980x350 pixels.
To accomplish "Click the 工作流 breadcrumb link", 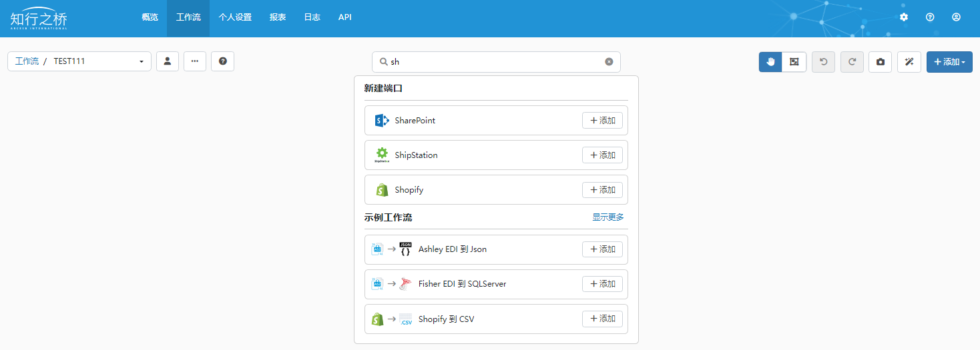I will [x=27, y=61].
